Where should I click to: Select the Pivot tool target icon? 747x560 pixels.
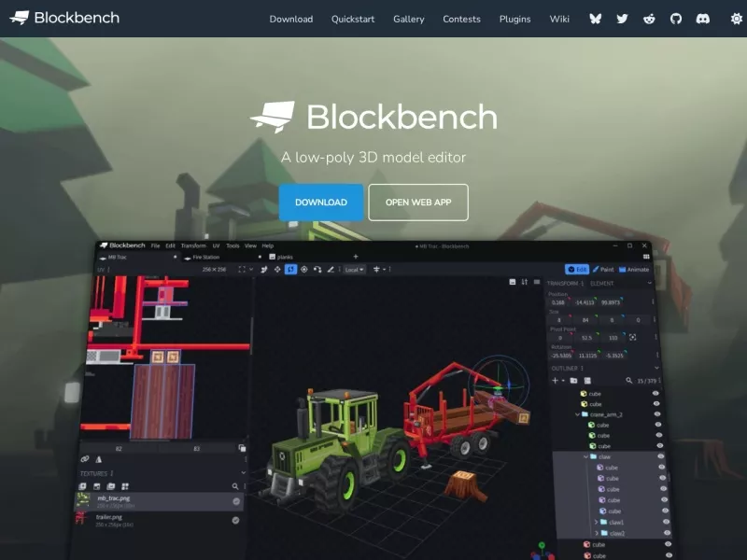[x=304, y=270]
